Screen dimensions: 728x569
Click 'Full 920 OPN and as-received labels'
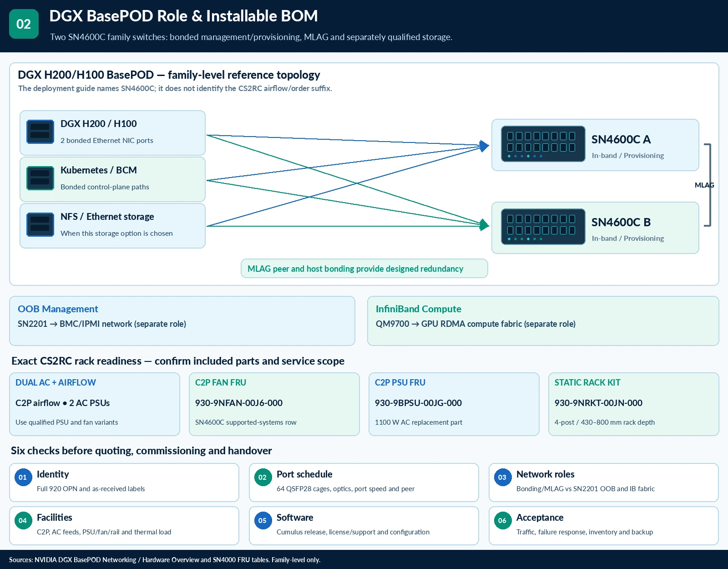(x=91, y=488)
